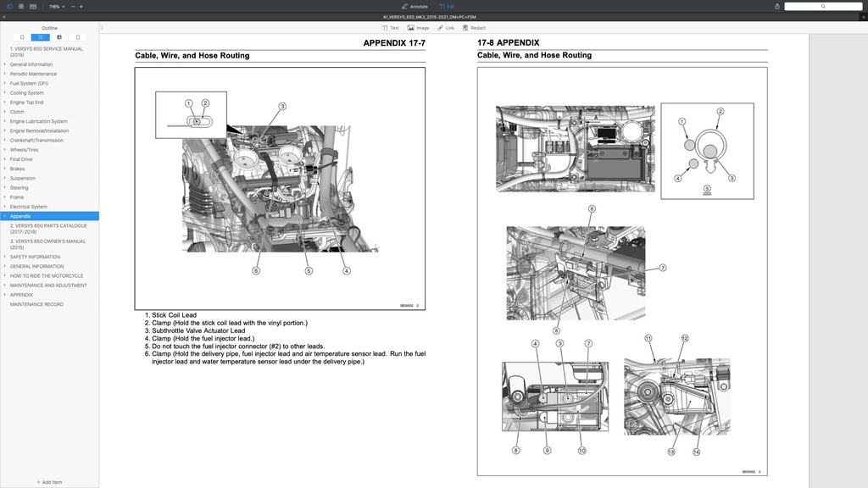Go to Electrical System in outline

(x=28, y=207)
